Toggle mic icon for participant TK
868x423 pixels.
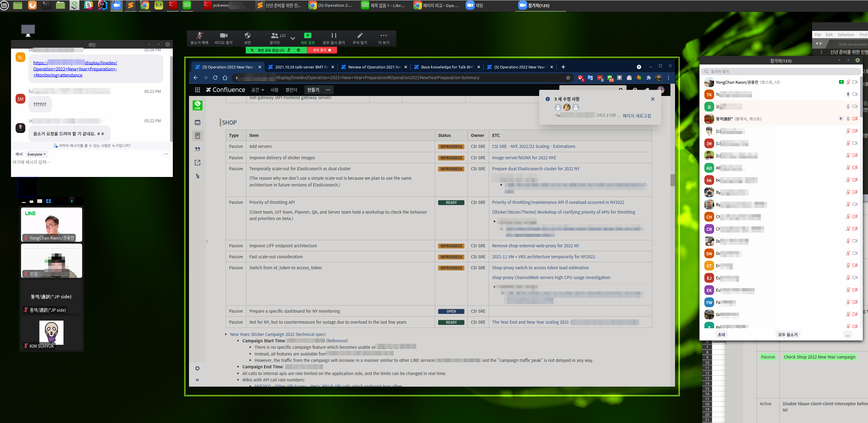pos(848,94)
